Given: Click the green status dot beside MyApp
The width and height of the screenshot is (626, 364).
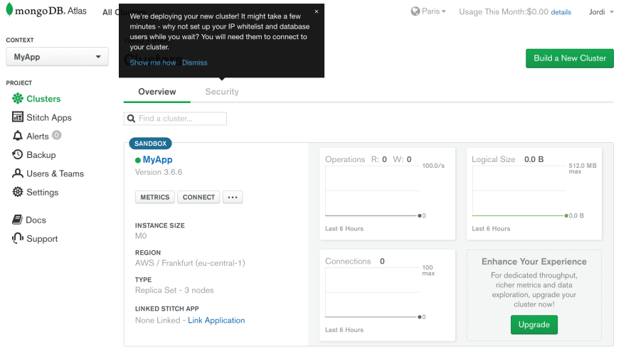Looking at the screenshot, I should [138, 160].
